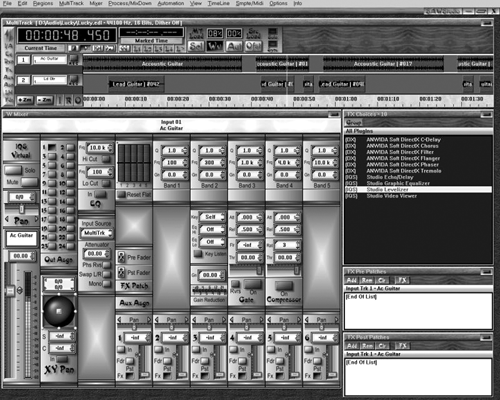Toggle the Mute button on channel strip
The height and width of the screenshot is (400, 500).
[30, 182]
